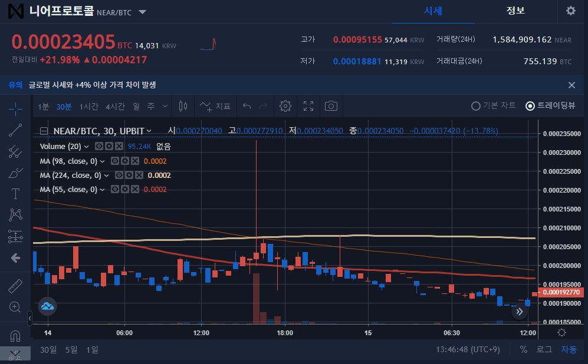The width and height of the screenshot is (588, 364).
Task: Open NEAR/BTC, 30, UPBIT symbol dropdown
Action: click(x=149, y=131)
